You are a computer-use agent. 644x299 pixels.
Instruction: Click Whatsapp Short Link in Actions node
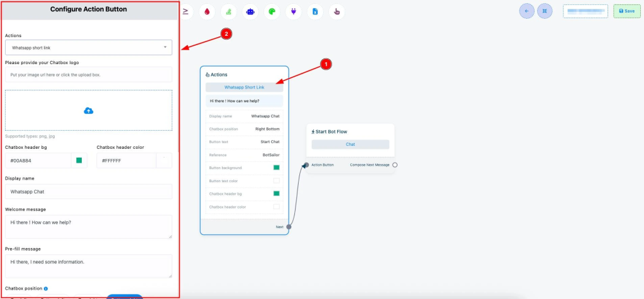click(x=244, y=87)
